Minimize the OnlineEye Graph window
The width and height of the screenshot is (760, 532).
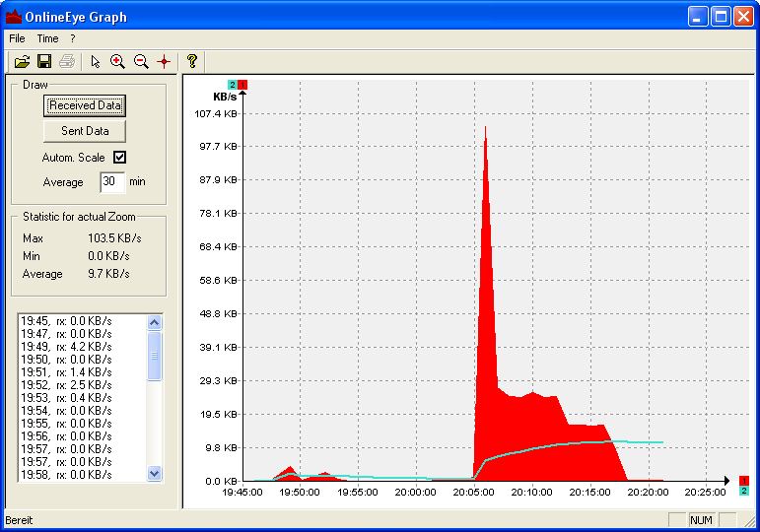(698, 17)
